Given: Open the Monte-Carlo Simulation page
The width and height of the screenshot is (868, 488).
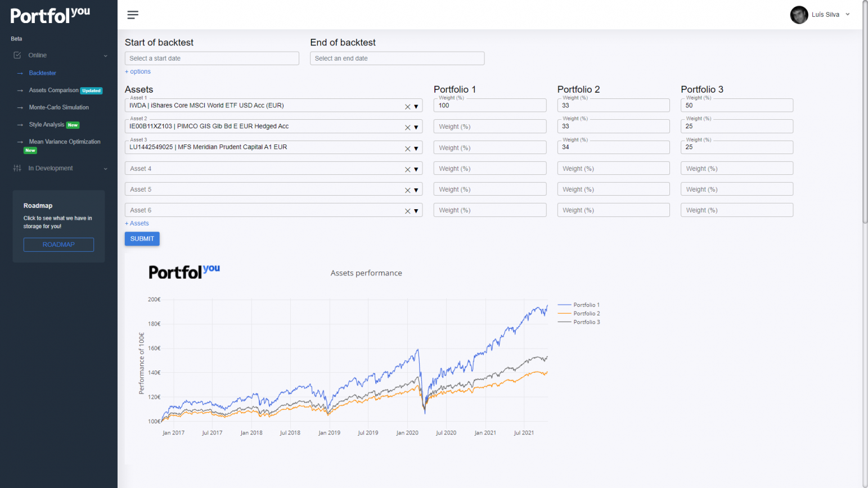Looking at the screenshot, I should tap(59, 107).
